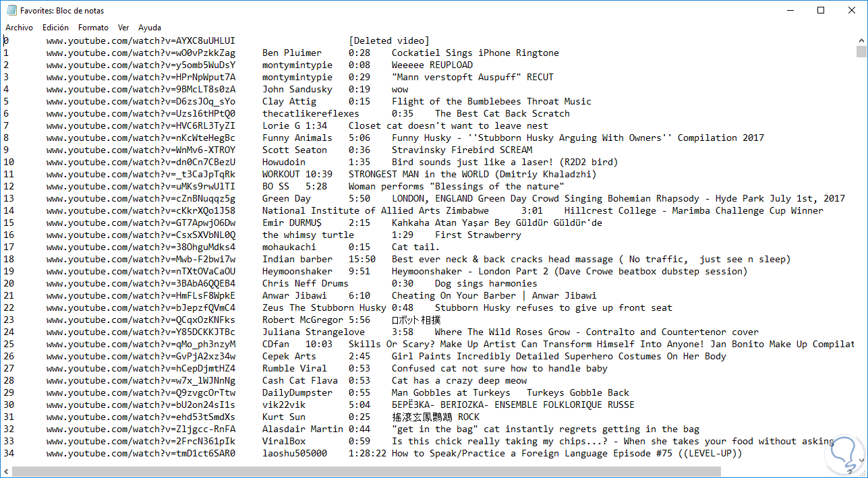Viewport: 868px width, 478px height.
Task: Open the Ayuda menu
Action: click(150, 28)
